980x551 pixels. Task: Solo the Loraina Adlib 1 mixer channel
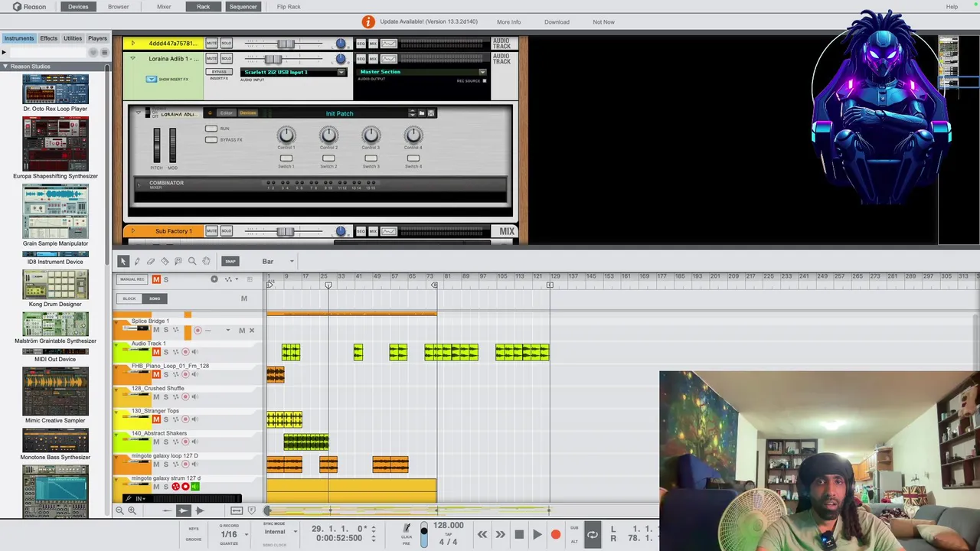[x=226, y=58]
